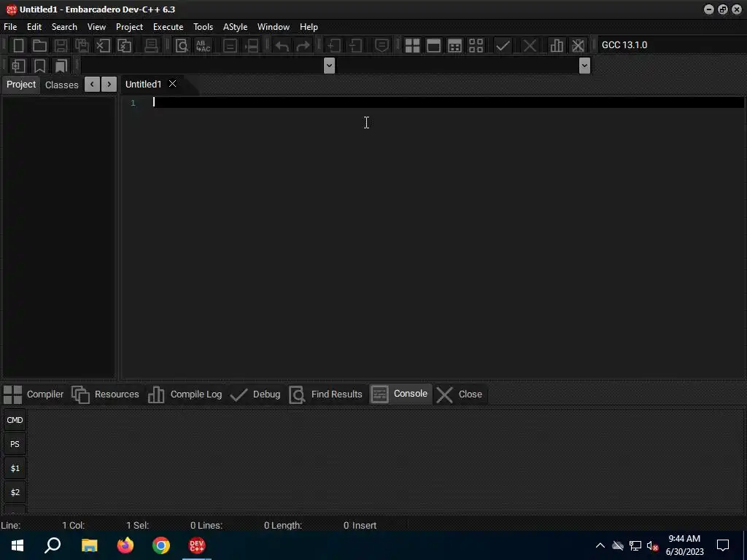Click the Rebuild All toolbar icon
Image resolution: width=747 pixels, height=560 pixels.
pyautogui.click(x=476, y=46)
